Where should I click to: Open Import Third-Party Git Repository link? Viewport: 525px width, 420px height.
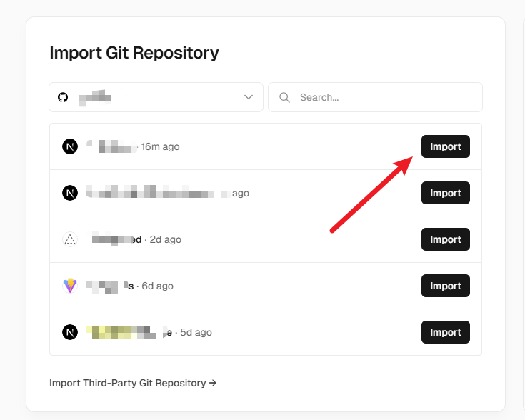pos(133,383)
